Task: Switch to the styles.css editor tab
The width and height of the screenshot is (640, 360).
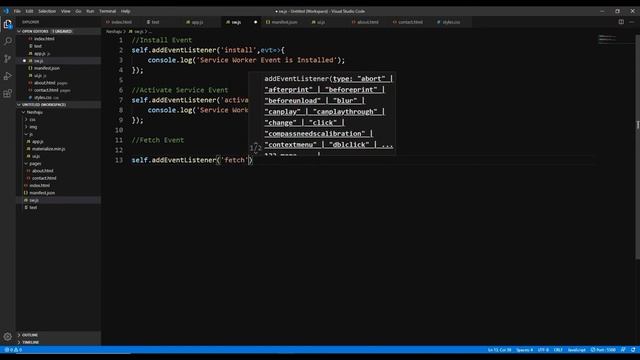Action: [451, 22]
